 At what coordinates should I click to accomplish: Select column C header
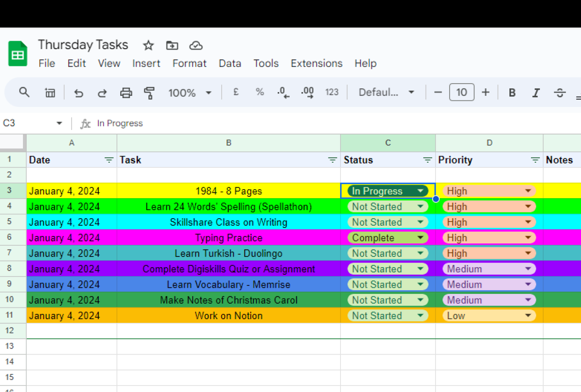(388, 143)
